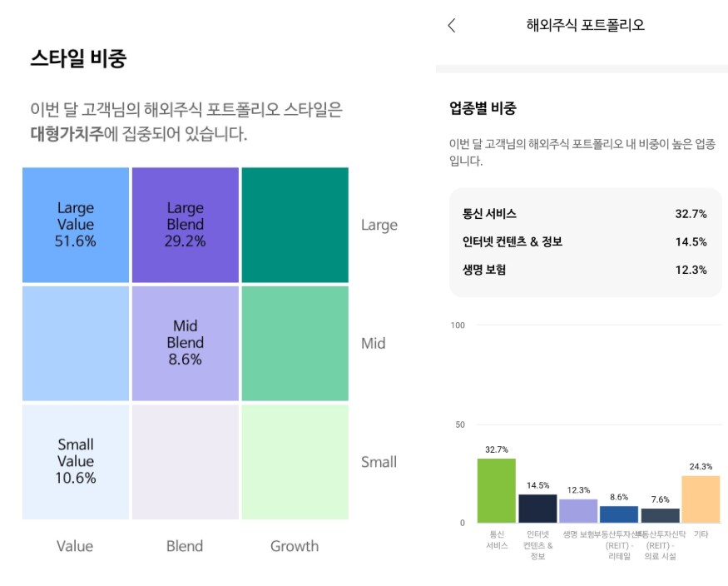Click the Mid Growth green cell
The width and height of the screenshot is (728, 586).
coord(295,343)
